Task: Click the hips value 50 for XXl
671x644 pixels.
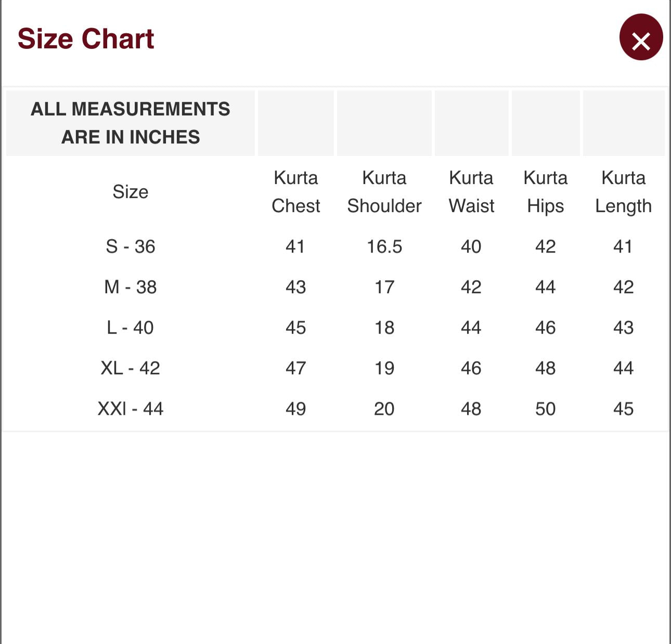Action: (545, 409)
